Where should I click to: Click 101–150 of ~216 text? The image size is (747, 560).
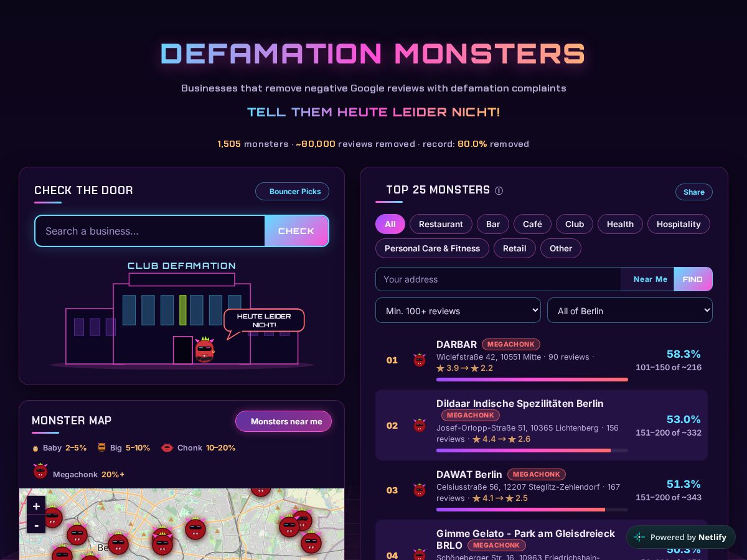point(669,367)
